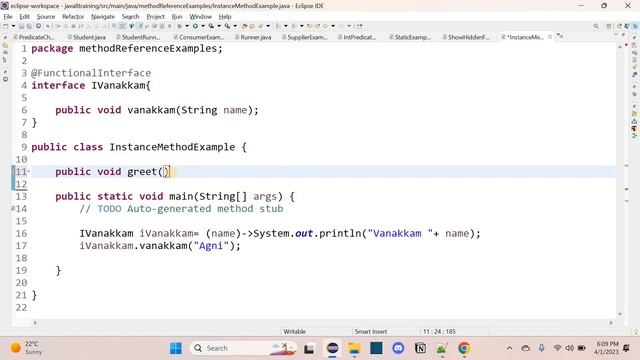Open the clock showing 6:09 PM
Viewport: 640px width, 360px height.
(x=607, y=348)
